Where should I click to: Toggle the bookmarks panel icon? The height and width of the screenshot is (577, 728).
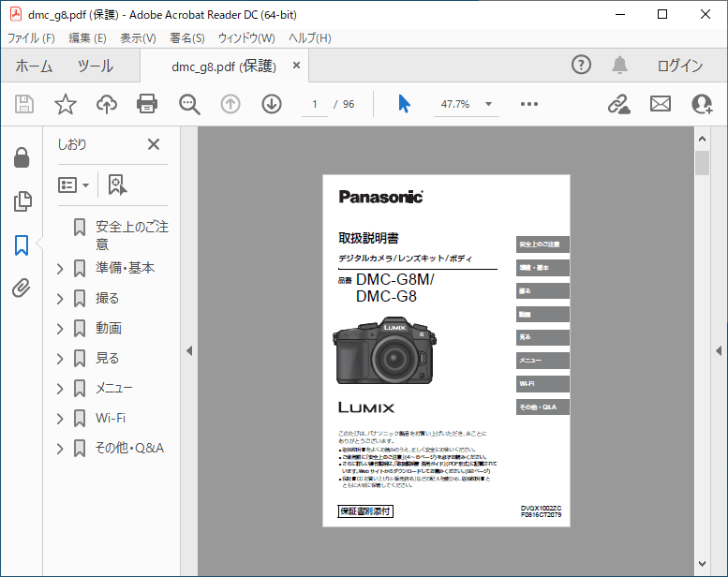click(22, 244)
